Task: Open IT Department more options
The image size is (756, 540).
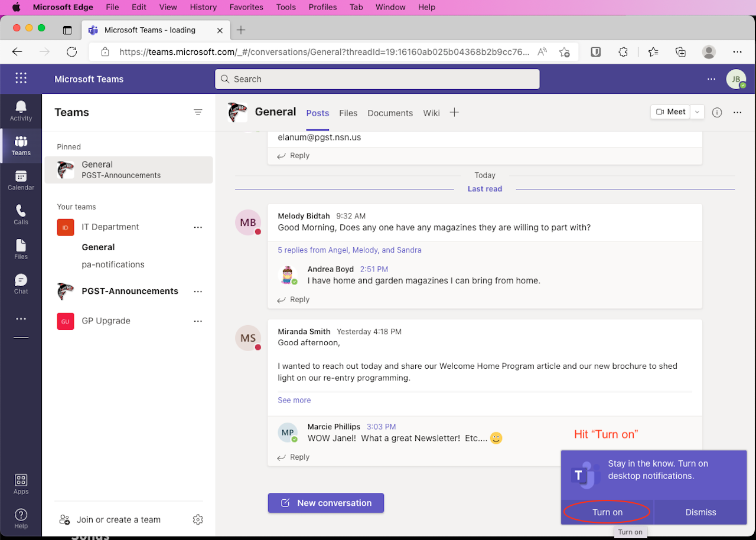Action: tap(198, 227)
